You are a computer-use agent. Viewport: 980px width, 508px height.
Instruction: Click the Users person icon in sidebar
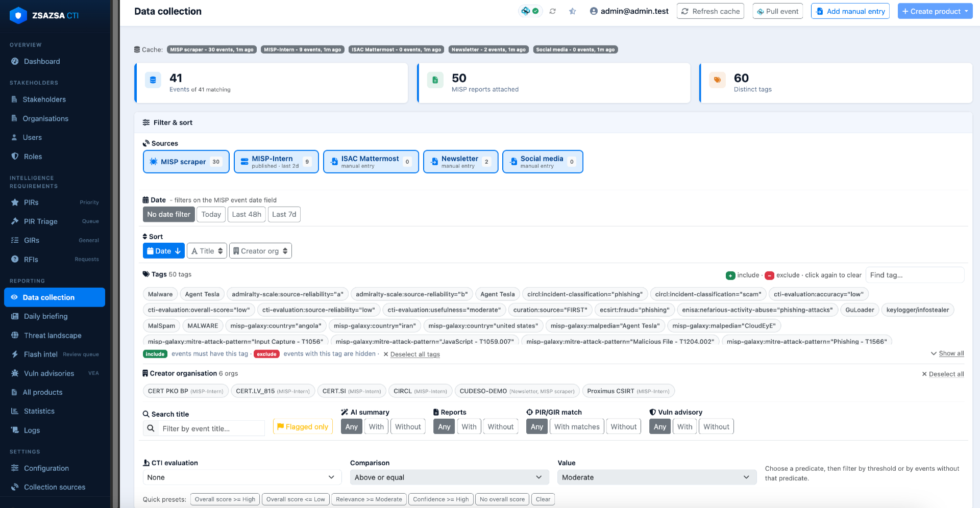[x=14, y=138]
